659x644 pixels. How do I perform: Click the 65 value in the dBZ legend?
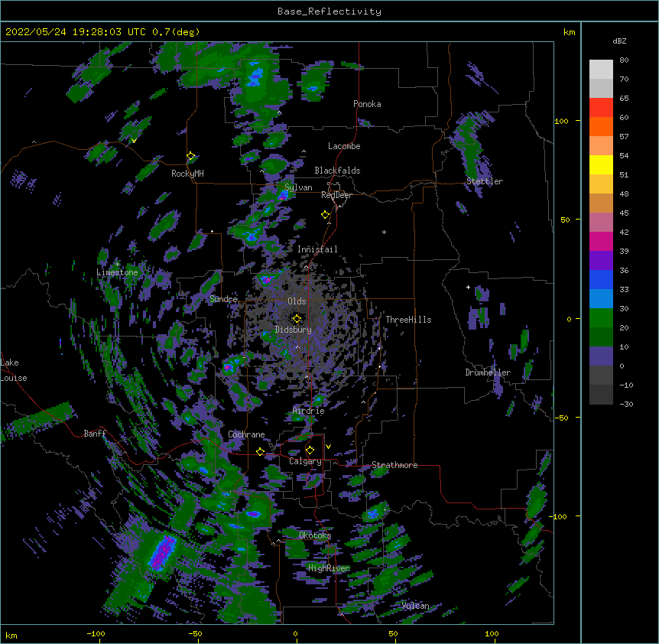click(x=624, y=99)
